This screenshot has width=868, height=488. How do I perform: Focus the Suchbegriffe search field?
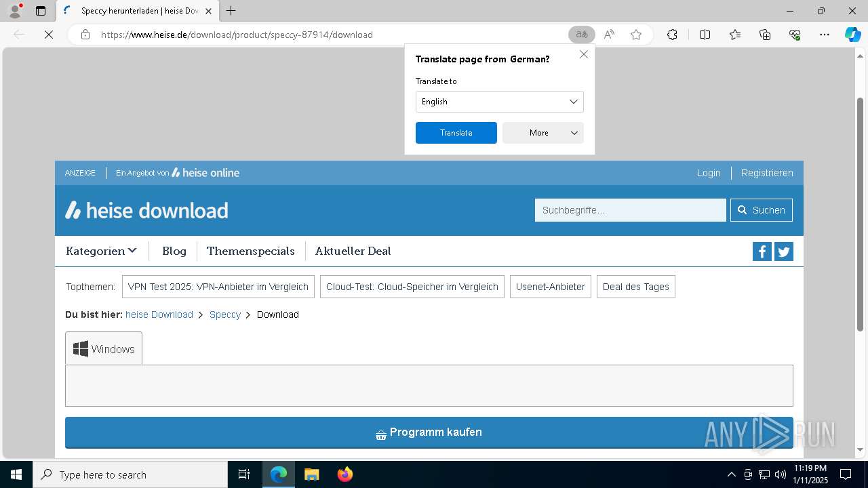631,210
